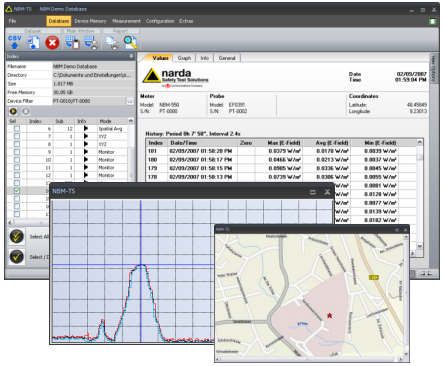Click the Select All button

17,237
